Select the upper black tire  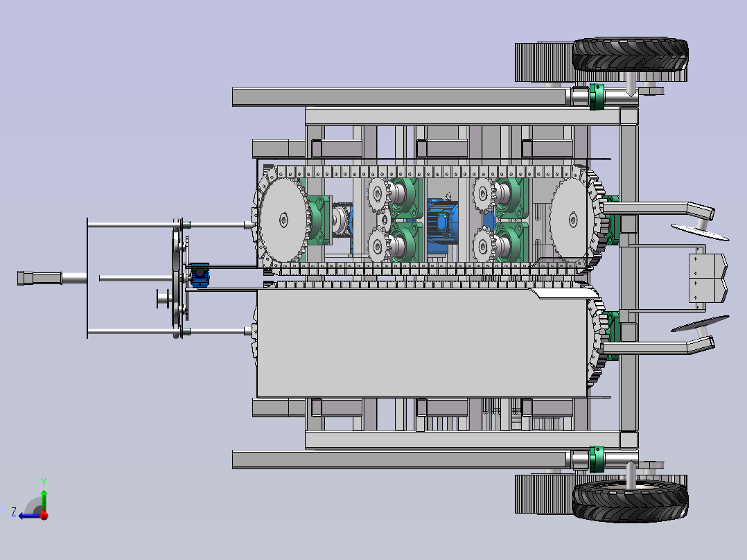coord(631,55)
